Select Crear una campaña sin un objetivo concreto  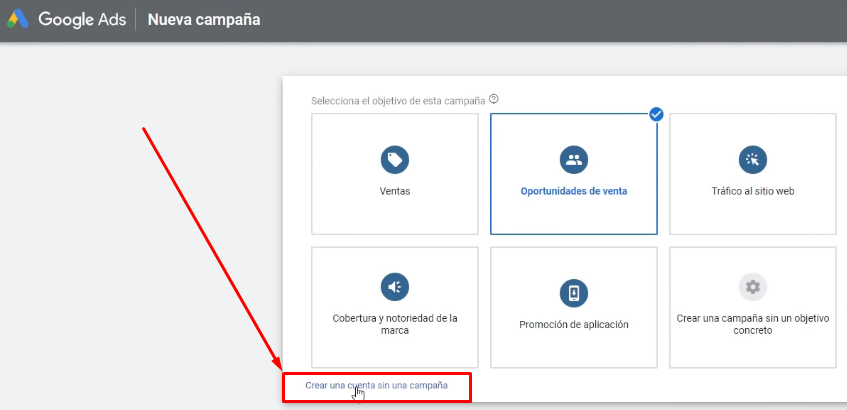[x=752, y=324]
